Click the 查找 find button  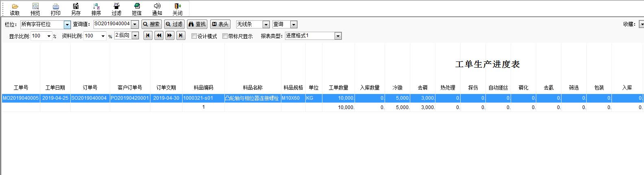coord(197,24)
